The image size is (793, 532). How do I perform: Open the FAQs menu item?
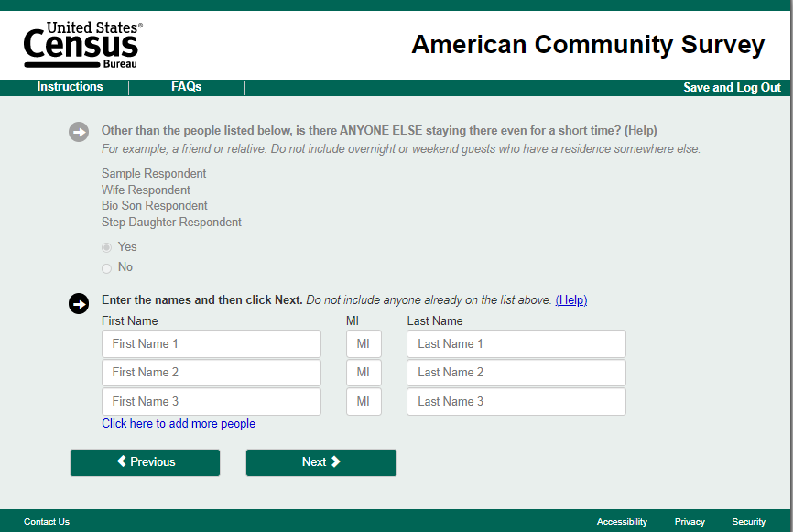[186, 87]
